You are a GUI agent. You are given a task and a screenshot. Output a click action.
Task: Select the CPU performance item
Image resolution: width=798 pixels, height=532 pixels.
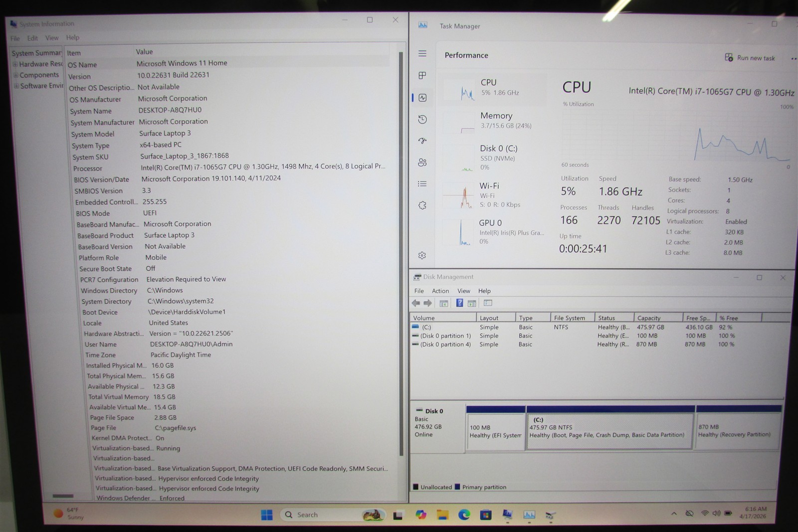tap(494, 89)
